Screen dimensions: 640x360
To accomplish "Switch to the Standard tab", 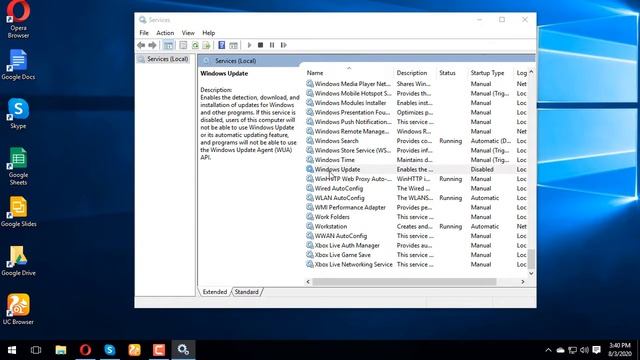I will (x=247, y=292).
